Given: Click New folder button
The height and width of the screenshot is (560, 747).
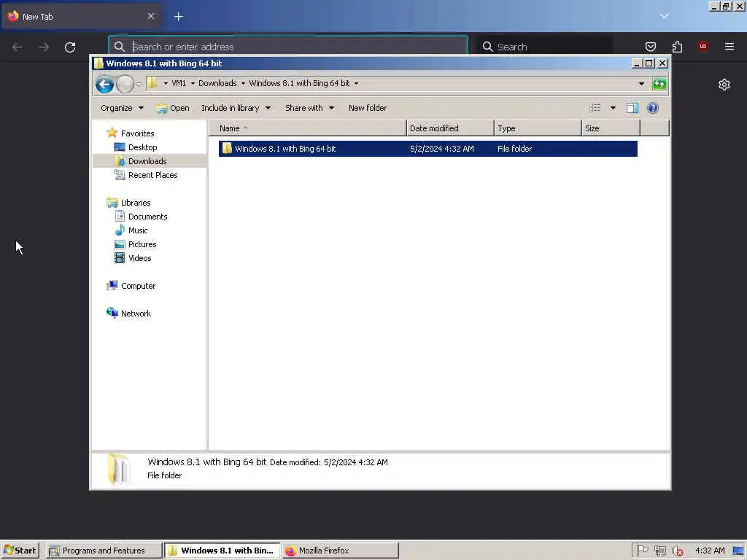Looking at the screenshot, I should coord(368,108).
